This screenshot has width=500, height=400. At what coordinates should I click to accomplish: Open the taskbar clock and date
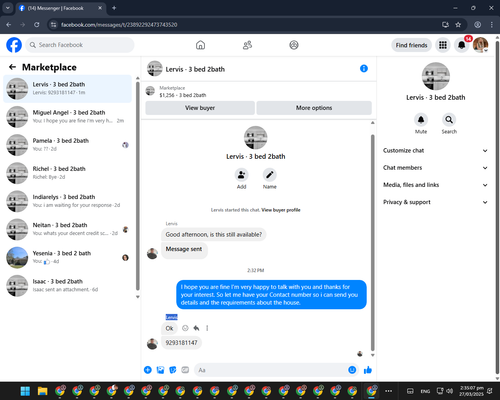471,391
